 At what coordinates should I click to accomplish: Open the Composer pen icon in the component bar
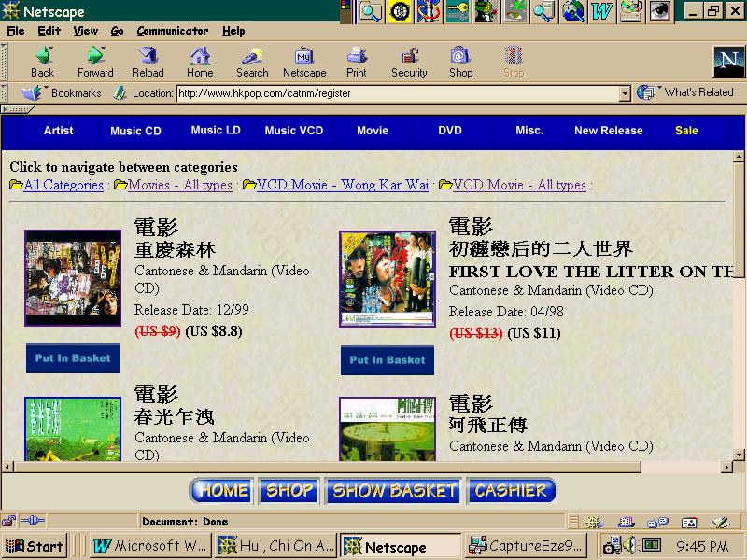coord(721,523)
